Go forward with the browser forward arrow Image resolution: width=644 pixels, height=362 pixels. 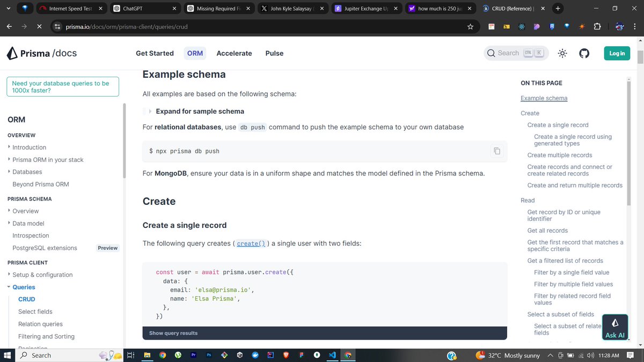(x=25, y=26)
